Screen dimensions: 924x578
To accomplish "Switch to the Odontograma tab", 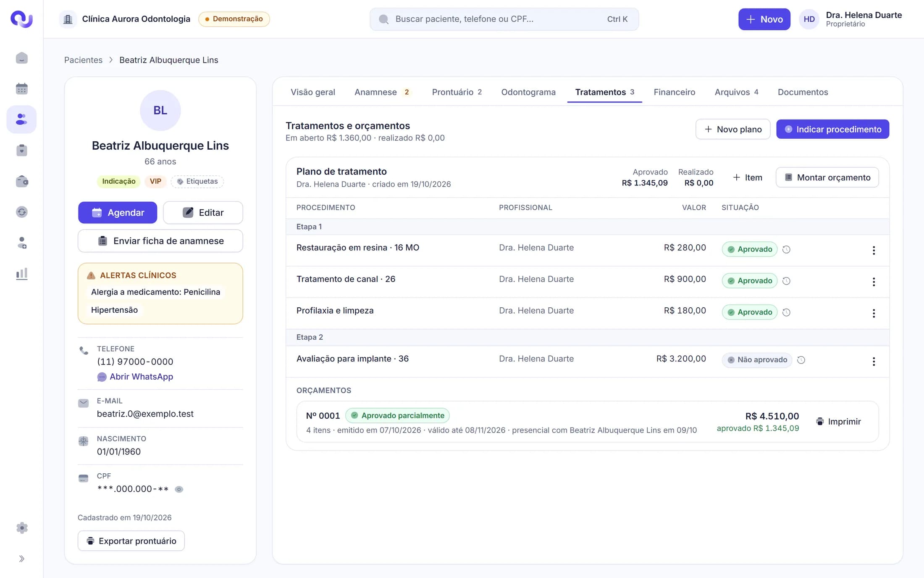I will click(528, 92).
